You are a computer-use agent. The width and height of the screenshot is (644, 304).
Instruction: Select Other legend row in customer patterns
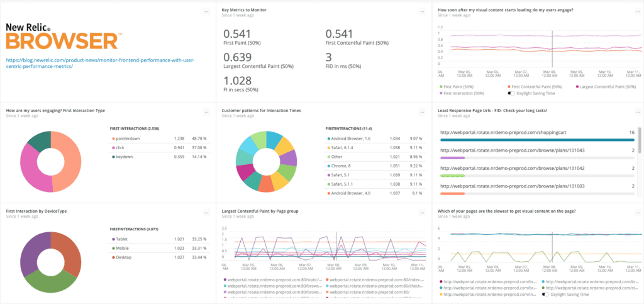(x=375, y=157)
